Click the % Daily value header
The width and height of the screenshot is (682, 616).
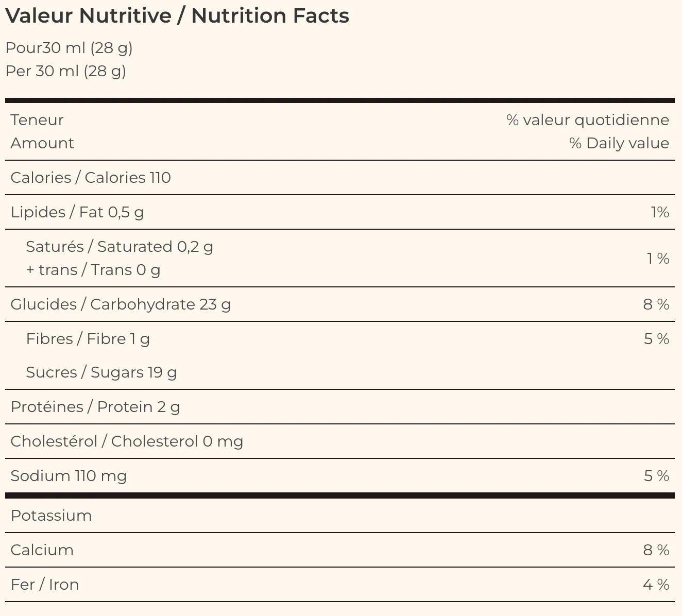(619, 143)
